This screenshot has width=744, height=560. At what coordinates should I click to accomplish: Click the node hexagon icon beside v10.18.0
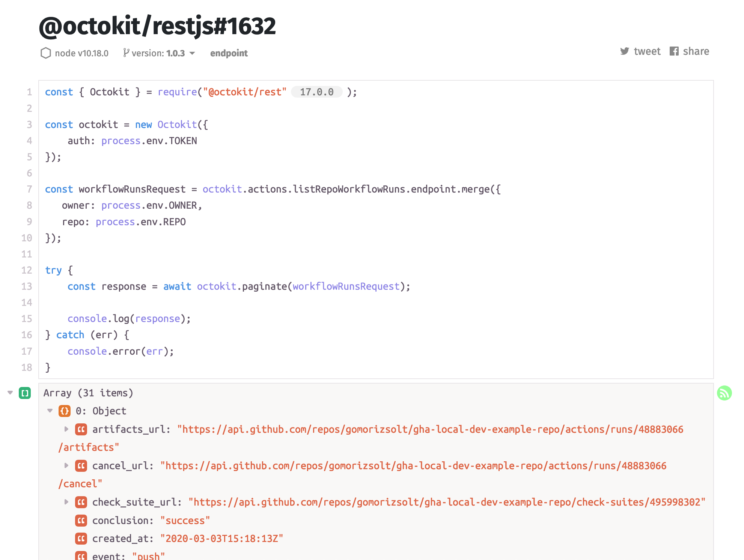pos(46,53)
